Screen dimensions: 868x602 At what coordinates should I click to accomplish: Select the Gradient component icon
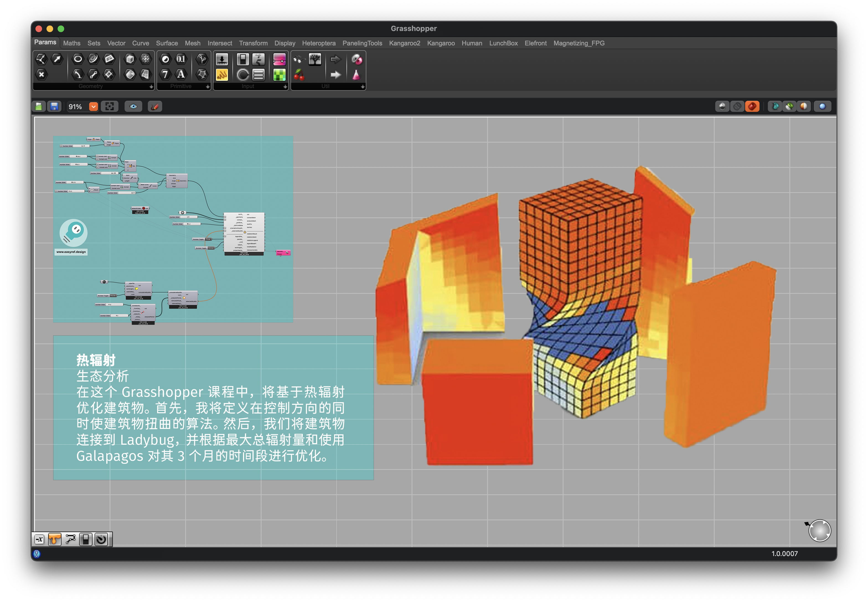279,59
